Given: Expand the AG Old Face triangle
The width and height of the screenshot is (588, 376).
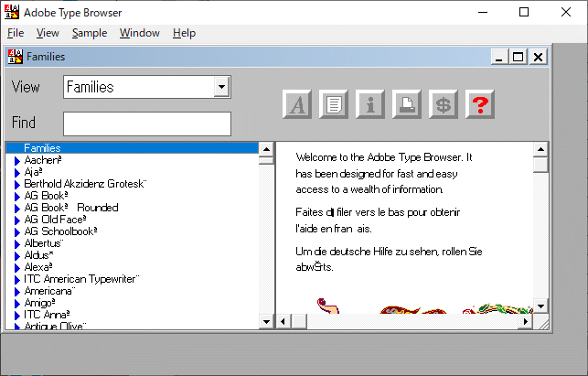Looking at the screenshot, I should [x=16, y=220].
